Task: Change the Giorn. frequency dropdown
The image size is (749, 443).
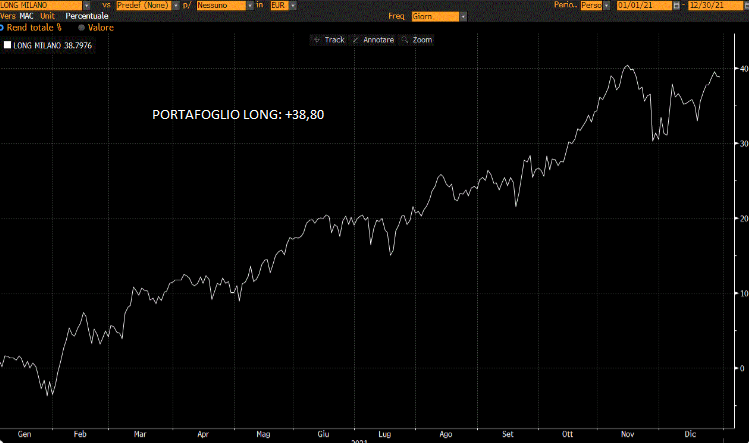Action: 460,17
